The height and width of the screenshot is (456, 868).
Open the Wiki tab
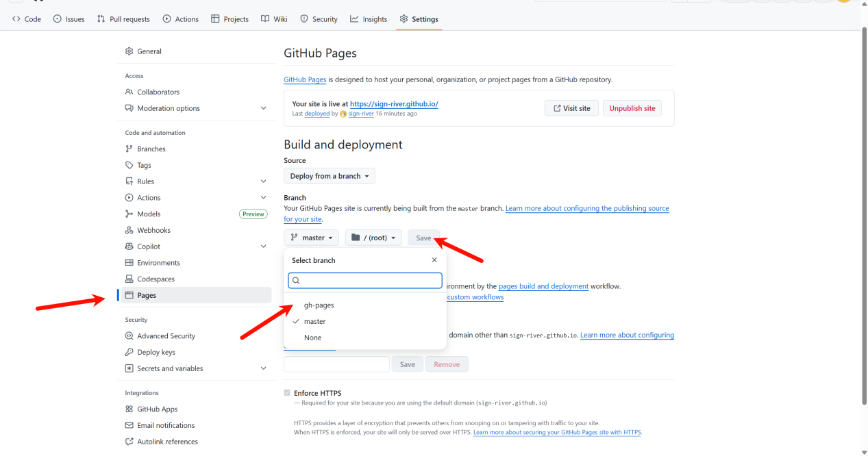[274, 19]
